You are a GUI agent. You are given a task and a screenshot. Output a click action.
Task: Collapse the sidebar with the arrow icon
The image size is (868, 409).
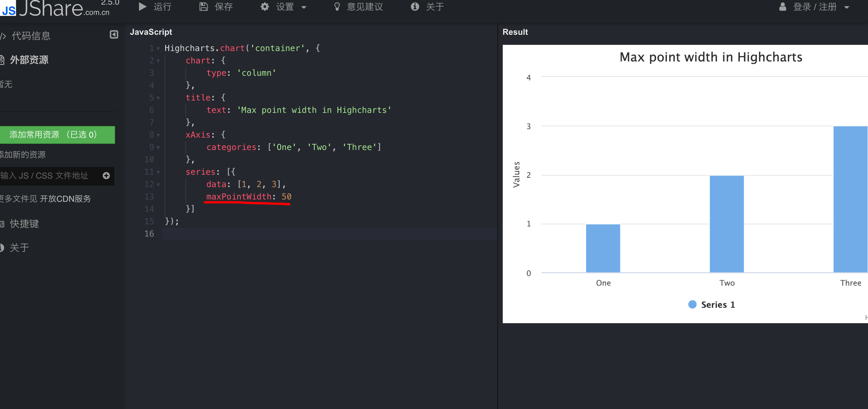[114, 35]
